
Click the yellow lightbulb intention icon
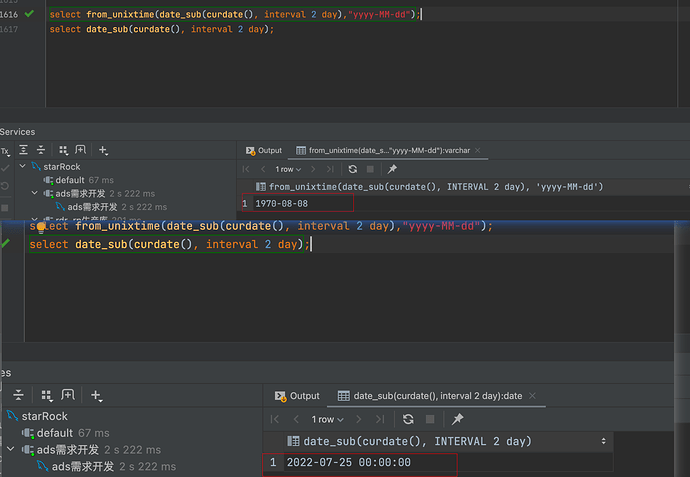(41, 227)
